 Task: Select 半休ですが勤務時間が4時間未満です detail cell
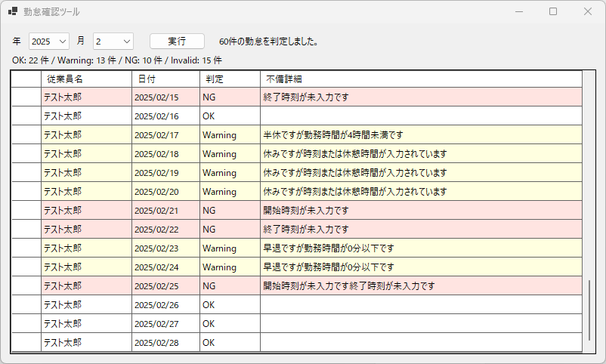coord(421,135)
